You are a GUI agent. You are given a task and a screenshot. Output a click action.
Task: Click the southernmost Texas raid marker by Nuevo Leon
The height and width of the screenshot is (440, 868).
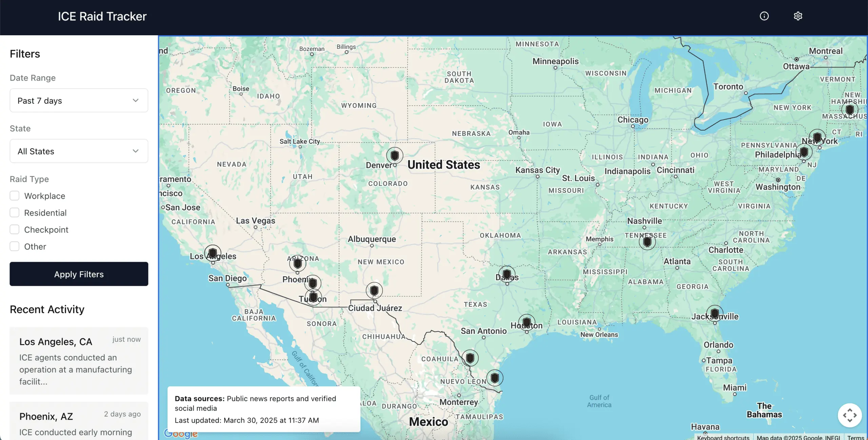(x=495, y=378)
